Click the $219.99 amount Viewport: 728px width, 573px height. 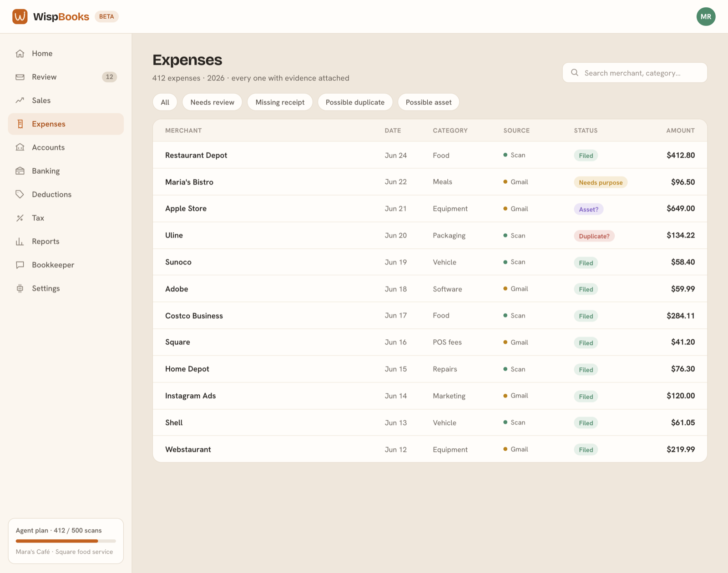coord(681,449)
